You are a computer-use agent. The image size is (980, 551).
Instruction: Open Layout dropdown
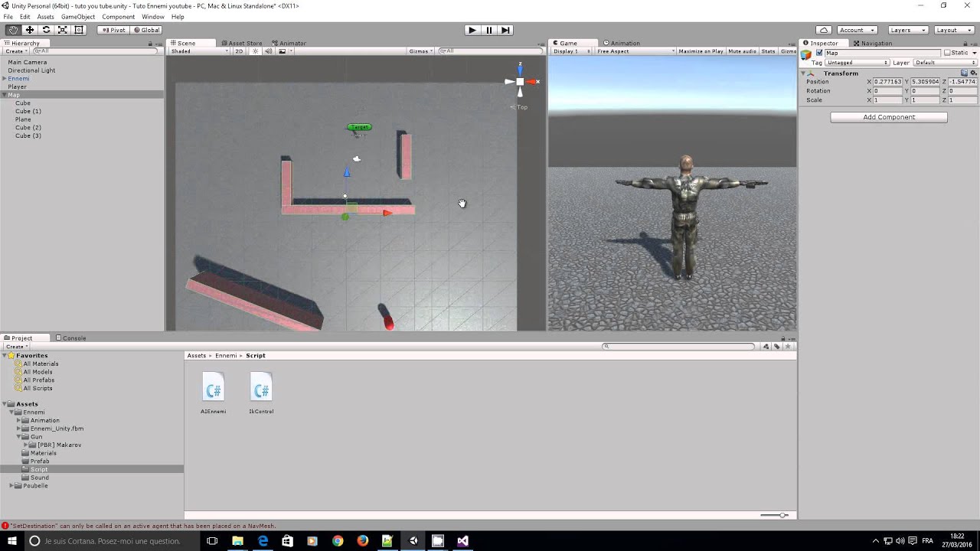[953, 30]
